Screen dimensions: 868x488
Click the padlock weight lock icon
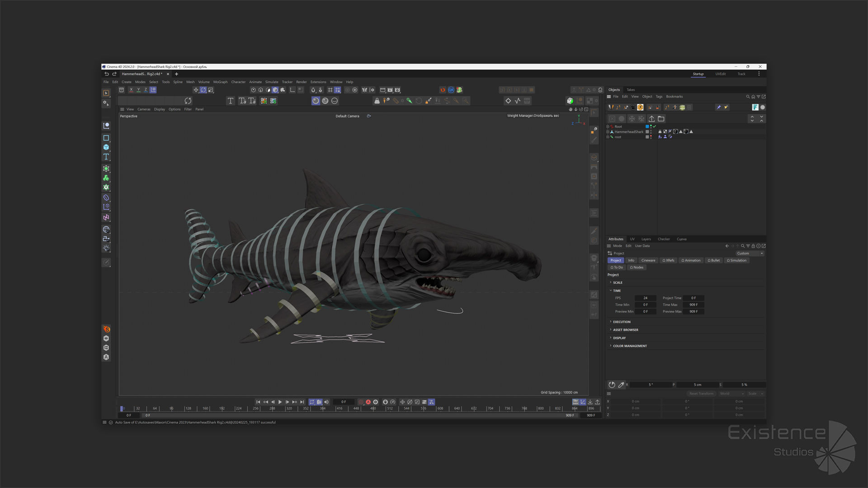click(377, 101)
